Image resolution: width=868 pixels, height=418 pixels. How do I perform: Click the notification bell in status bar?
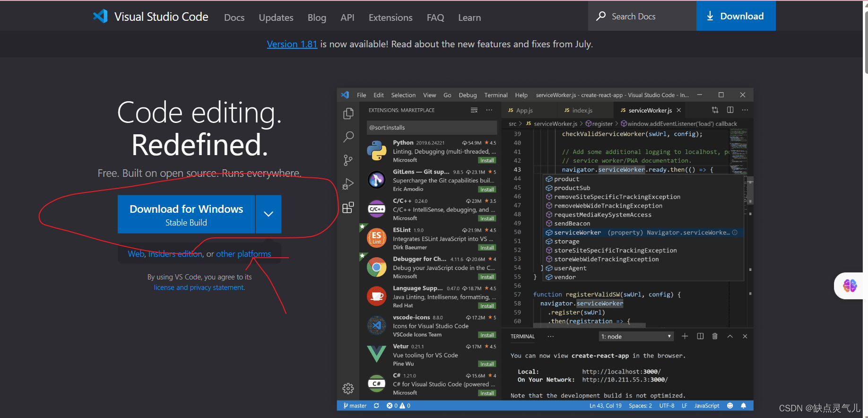click(x=744, y=406)
